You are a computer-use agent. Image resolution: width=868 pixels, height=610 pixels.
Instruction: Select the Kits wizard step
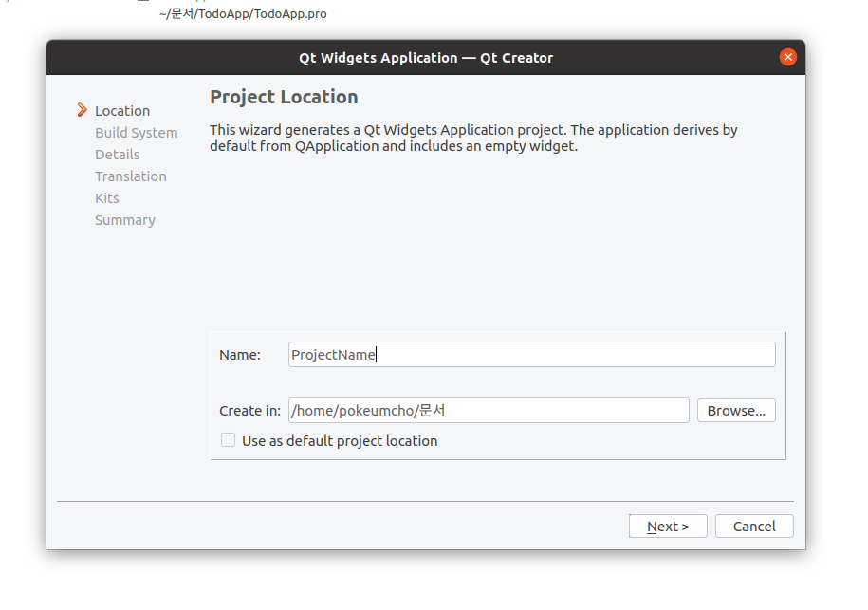point(107,198)
